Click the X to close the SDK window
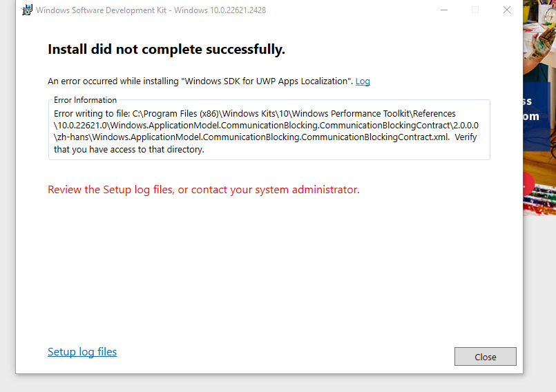 [507, 10]
